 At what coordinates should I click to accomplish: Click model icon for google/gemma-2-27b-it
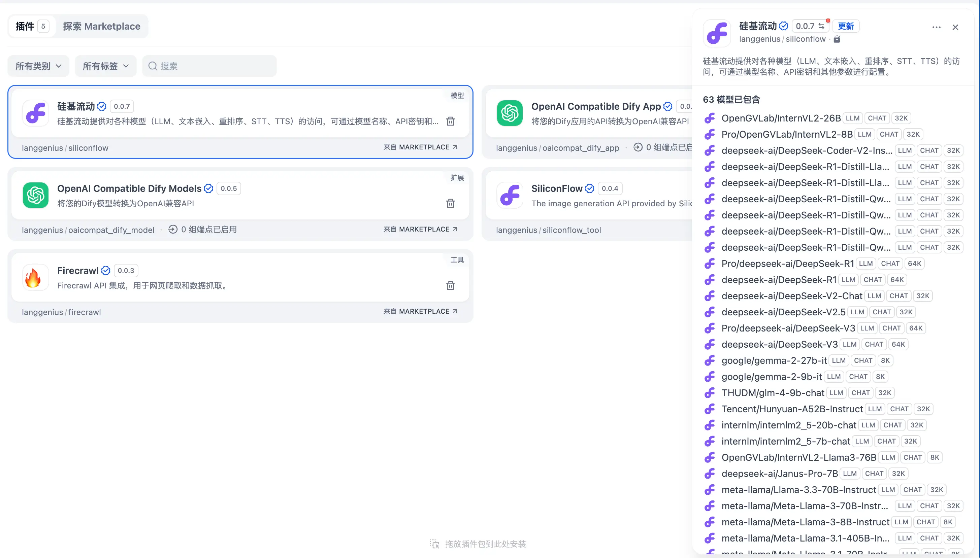click(710, 360)
